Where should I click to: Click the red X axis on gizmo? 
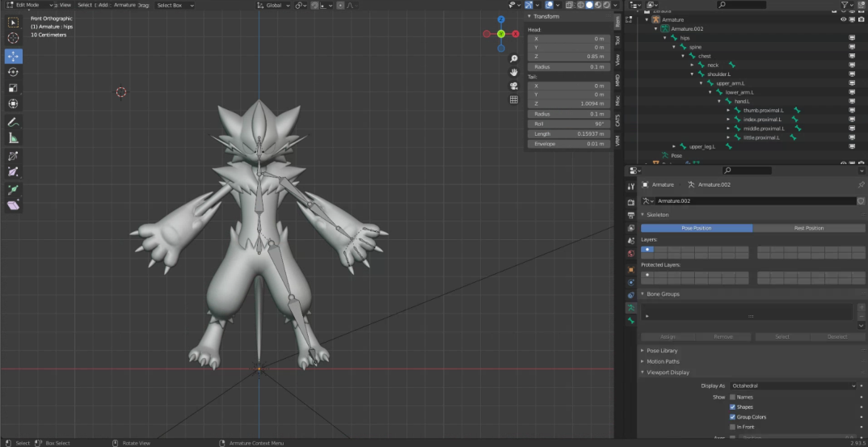click(x=516, y=34)
